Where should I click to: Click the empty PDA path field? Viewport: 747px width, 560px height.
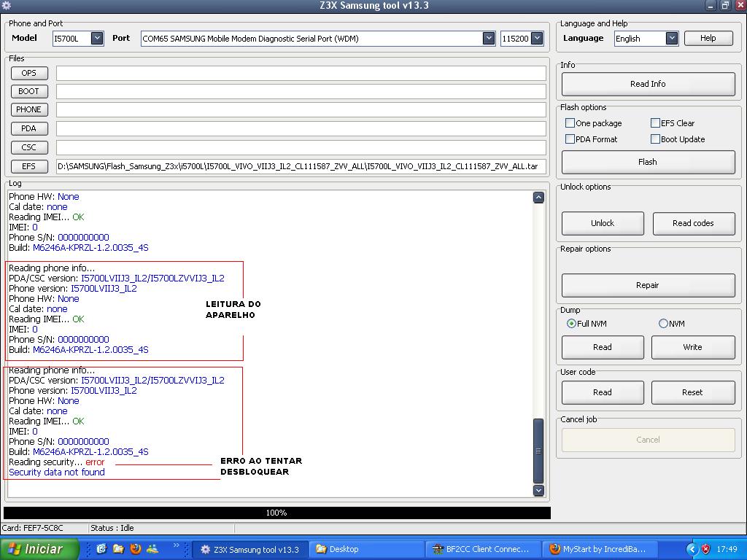(301, 128)
